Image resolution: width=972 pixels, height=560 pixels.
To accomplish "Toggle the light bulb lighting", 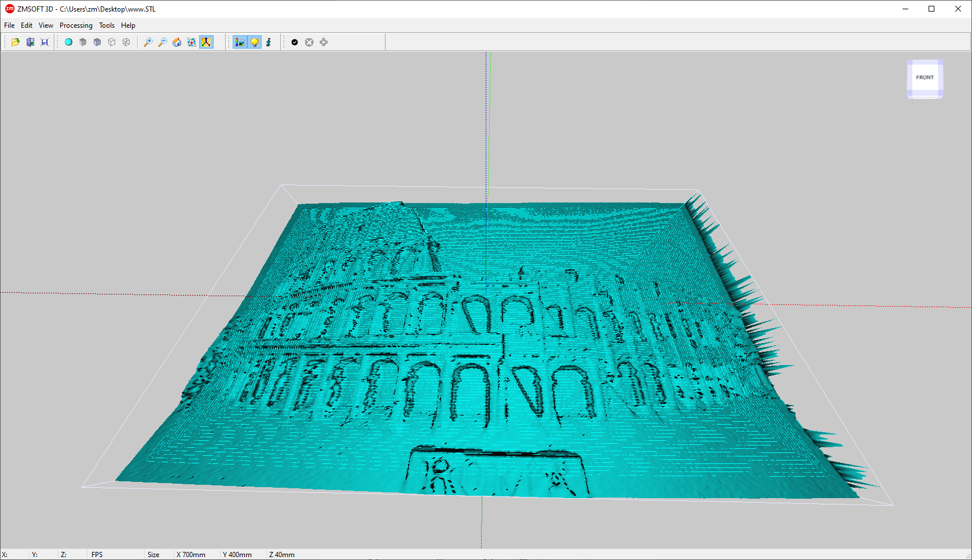I will (x=254, y=42).
